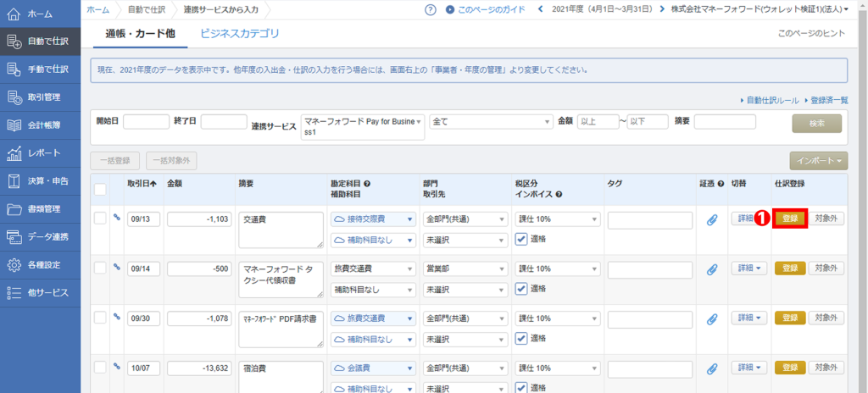Screen dimensions: 868x393
Task: Open レポート in the sidebar
Action: pos(41,153)
